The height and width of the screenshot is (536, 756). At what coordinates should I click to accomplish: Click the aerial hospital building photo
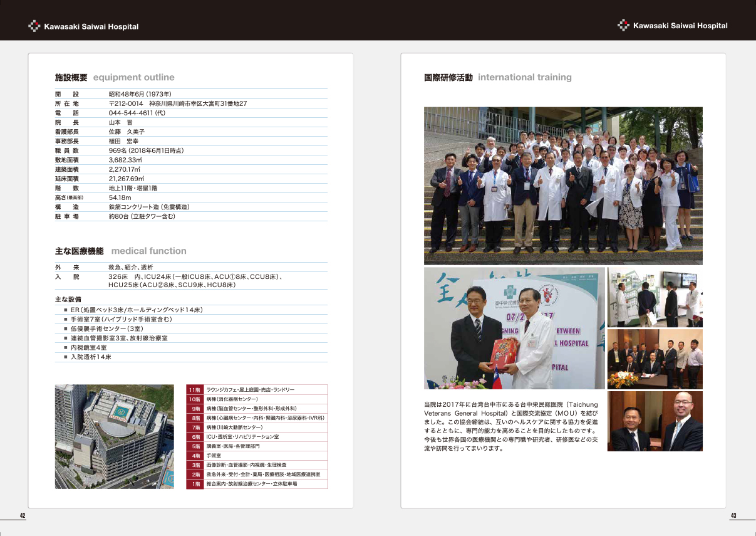click(x=114, y=436)
